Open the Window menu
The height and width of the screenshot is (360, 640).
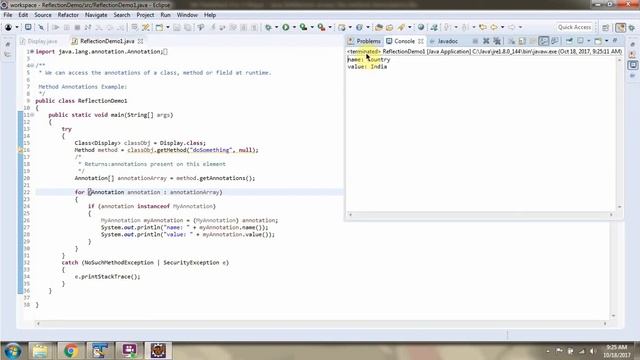(187, 15)
